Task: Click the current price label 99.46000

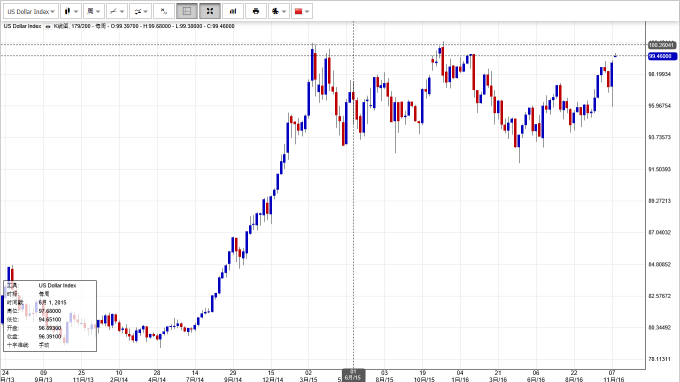Action: click(x=662, y=56)
